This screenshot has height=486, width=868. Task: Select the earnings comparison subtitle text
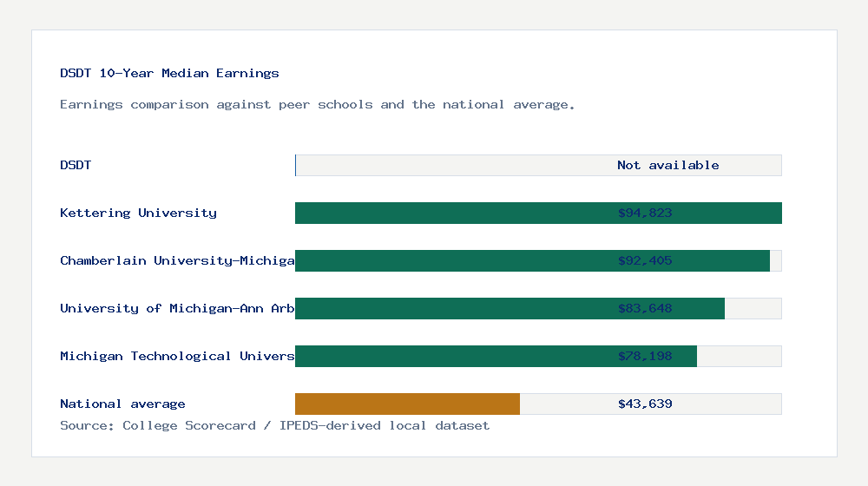(x=317, y=105)
